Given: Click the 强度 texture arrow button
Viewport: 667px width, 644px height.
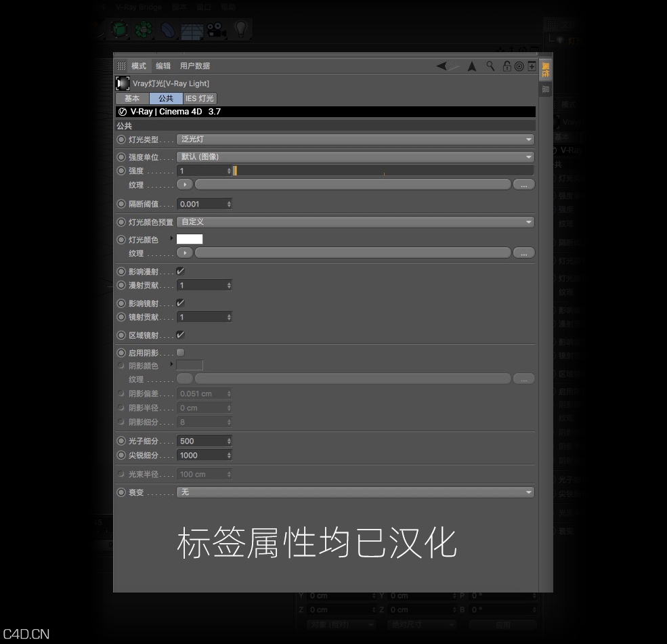Looking at the screenshot, I should coord(185,185).
